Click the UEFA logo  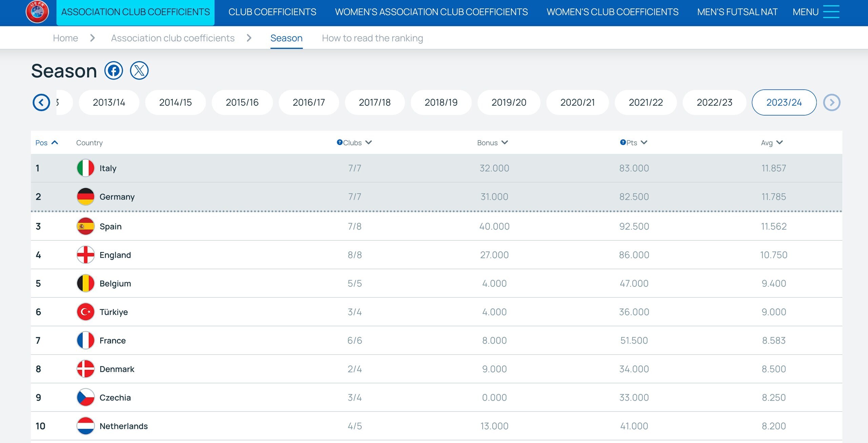37,12
